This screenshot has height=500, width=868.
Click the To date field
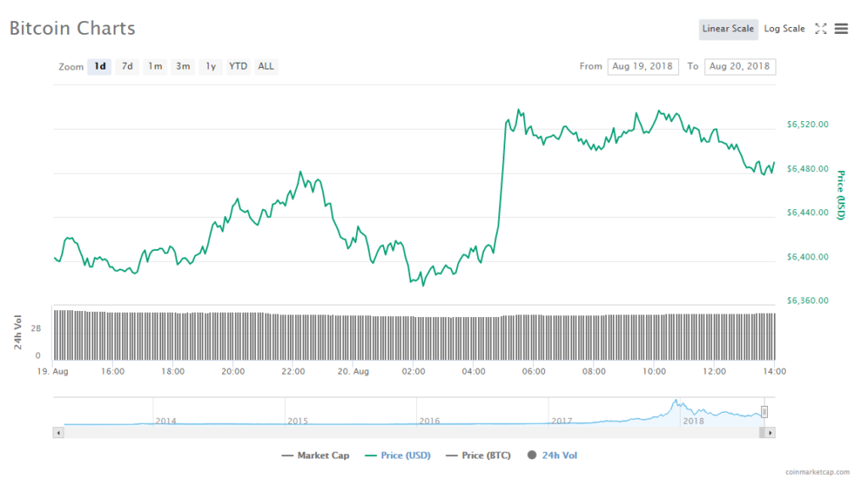pos(741,66)
